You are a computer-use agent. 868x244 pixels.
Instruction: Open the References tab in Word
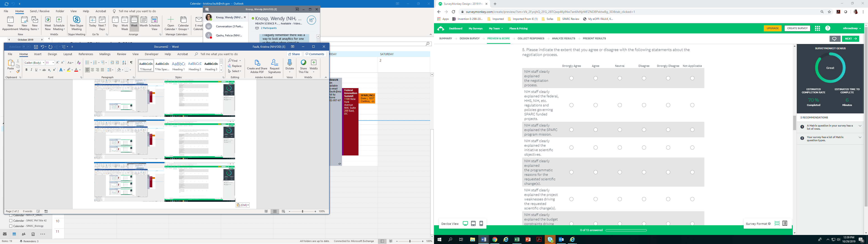[x=86, y=54]
